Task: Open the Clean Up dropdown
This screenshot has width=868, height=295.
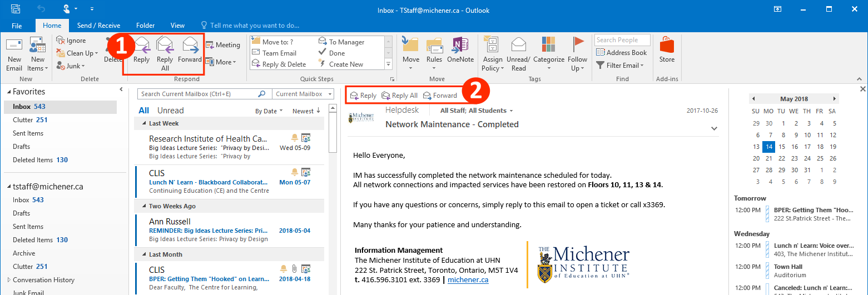Action: click(78, 53)
